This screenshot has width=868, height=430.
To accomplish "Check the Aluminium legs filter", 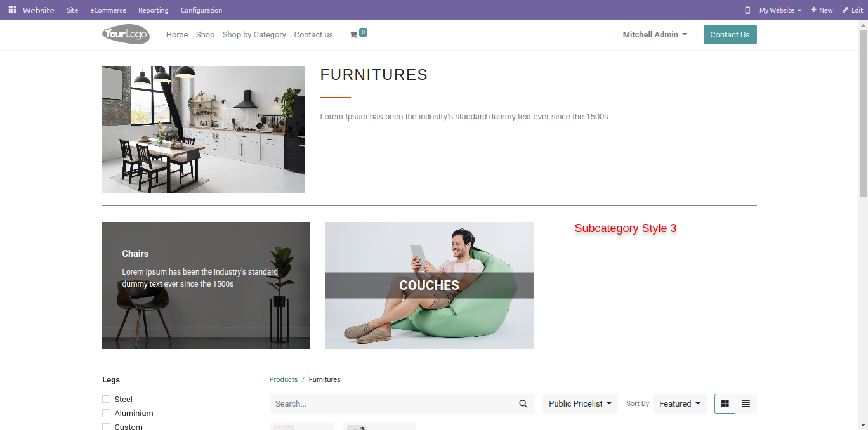I will [106, 413].
